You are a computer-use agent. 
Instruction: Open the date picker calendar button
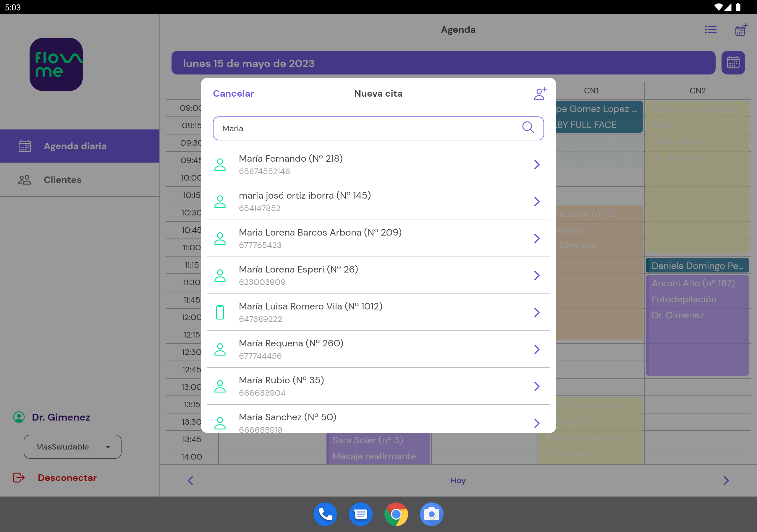click(x=733, y=63)
